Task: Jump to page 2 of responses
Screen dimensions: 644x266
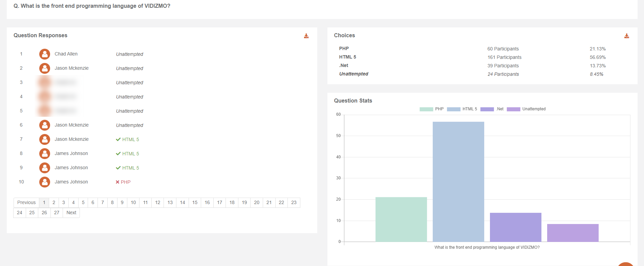Action: tap(54, 203)
